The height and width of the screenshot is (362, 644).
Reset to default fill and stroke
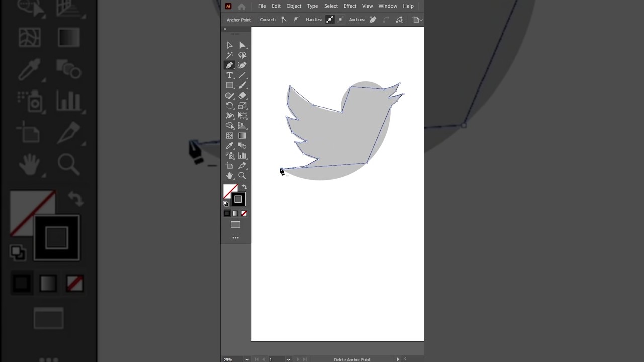coord(226,204)
